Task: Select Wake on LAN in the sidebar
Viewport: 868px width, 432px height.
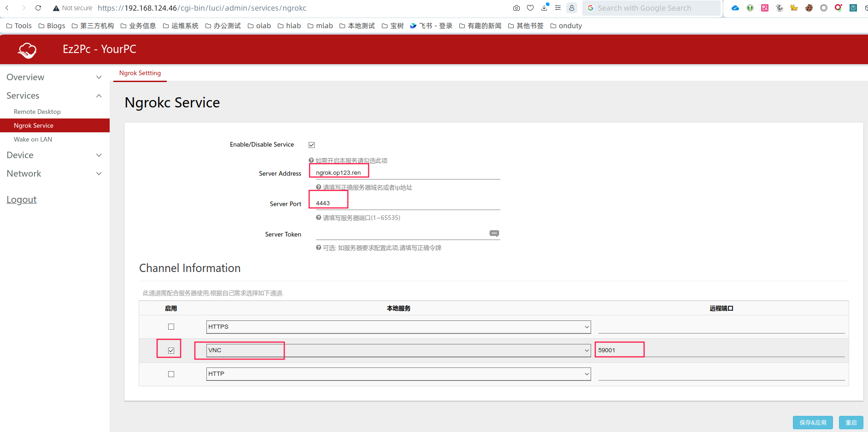Action: (33, 139)
